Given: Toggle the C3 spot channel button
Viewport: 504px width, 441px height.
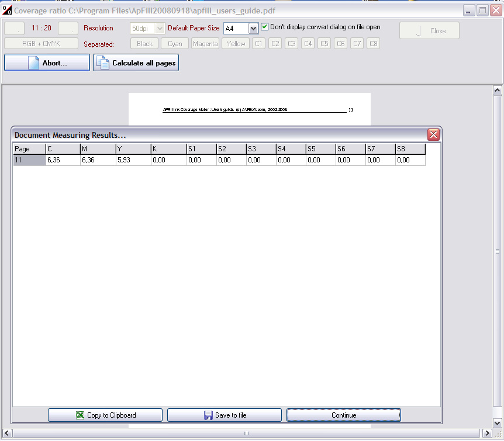Looking at the screenshot, I should (x=292, y=44).
